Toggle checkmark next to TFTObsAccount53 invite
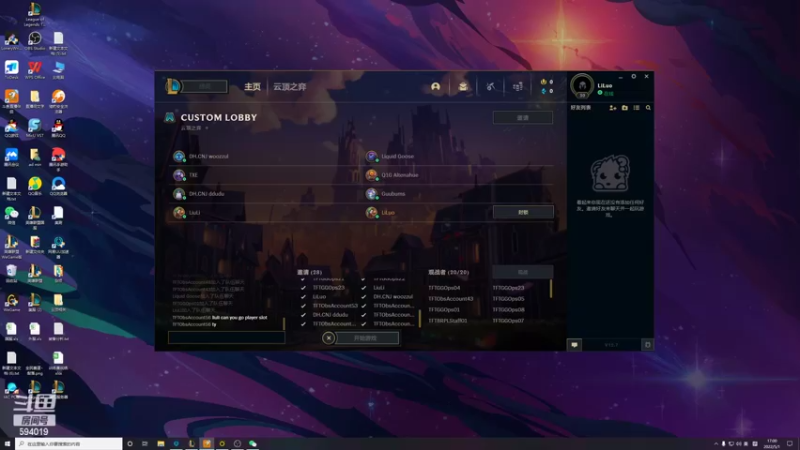Viewport: 800px width, 450px height. (x=303, y=306)
